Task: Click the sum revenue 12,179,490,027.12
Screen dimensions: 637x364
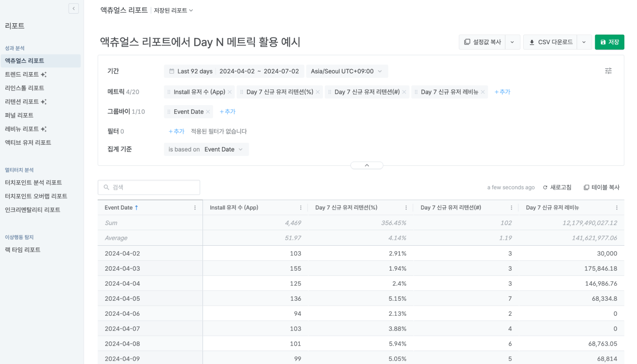Action: click(590, 223)
